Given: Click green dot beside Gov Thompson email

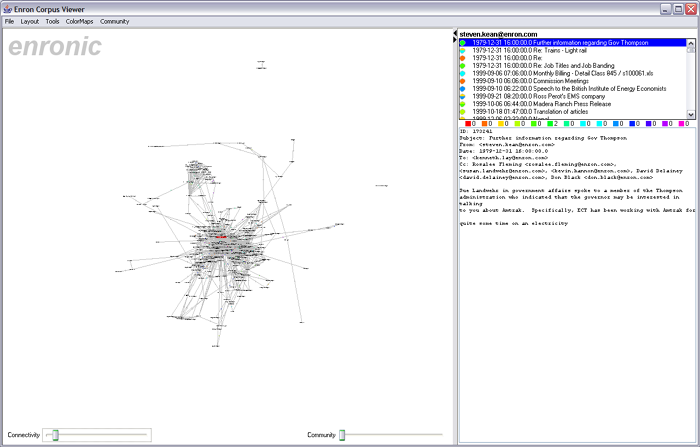Looking at the screenshot, I should [x=462, y=43].
